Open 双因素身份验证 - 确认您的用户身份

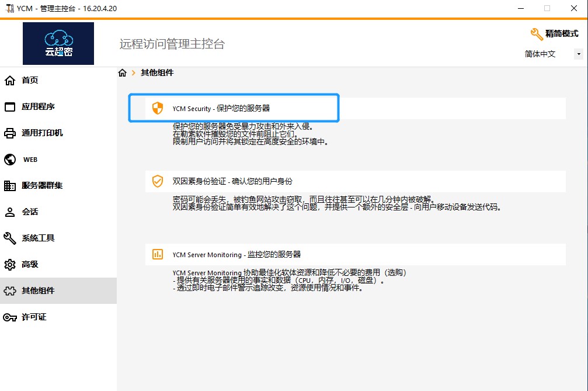pyautogui.click(x=356, y=182)
